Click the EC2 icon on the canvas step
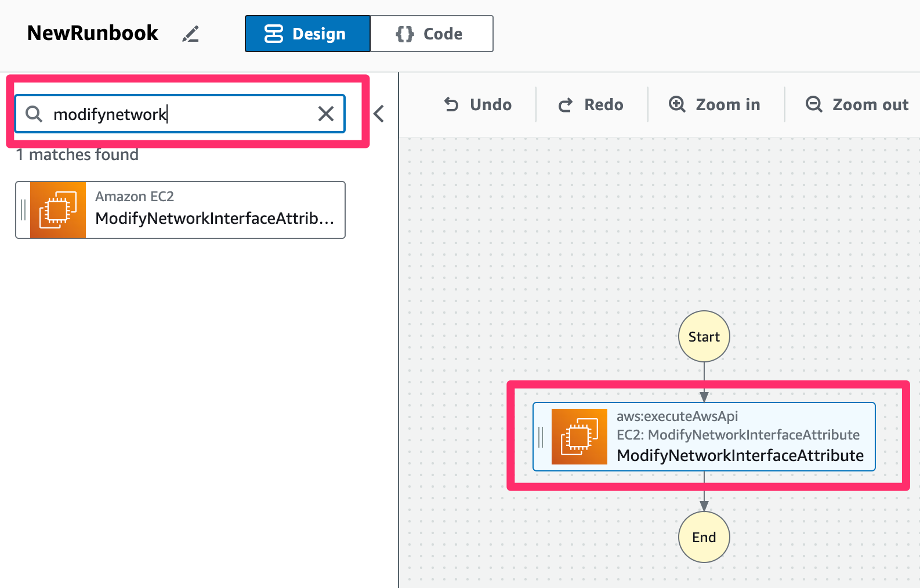The image size is (920, 588). [x=579, y=437]
